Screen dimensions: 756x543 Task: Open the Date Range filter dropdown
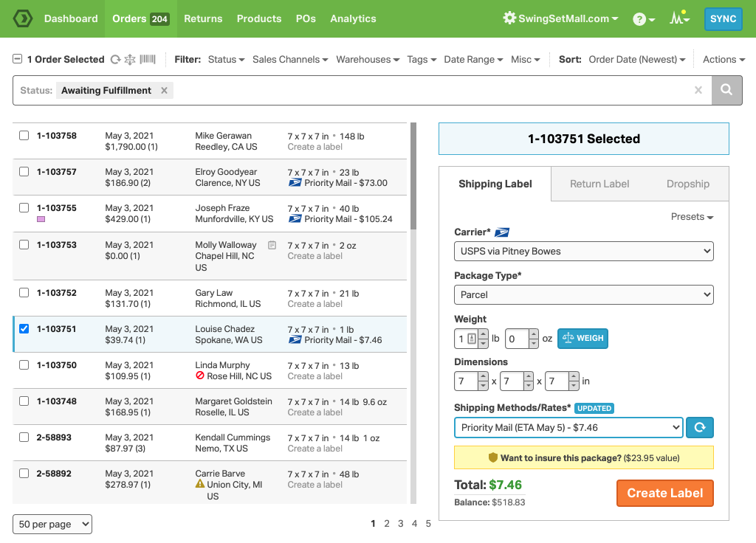[473, 59]
